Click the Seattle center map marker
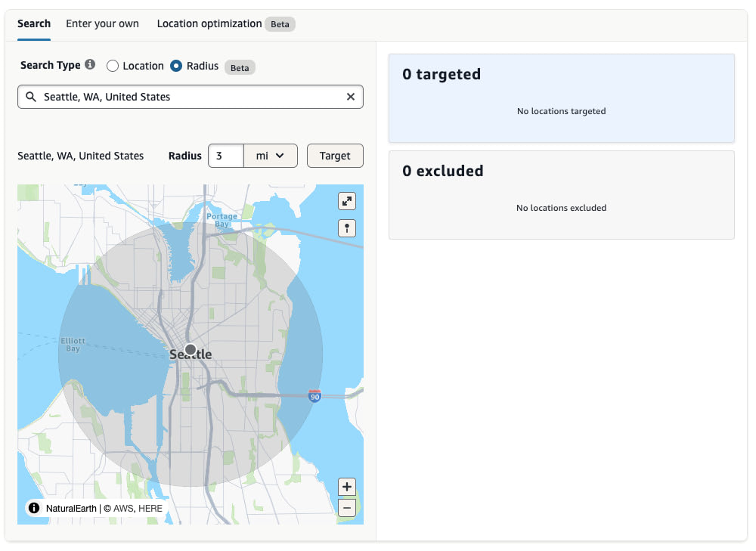Image resolution: width=756 pixels, height=551 pixels. click(191, 350)
